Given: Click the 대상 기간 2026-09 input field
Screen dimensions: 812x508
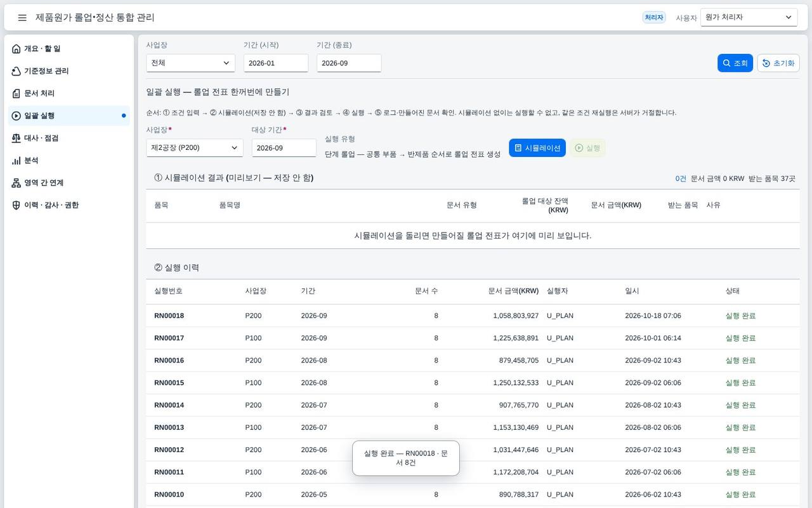Looking at the screenshot, I should 284,148.
